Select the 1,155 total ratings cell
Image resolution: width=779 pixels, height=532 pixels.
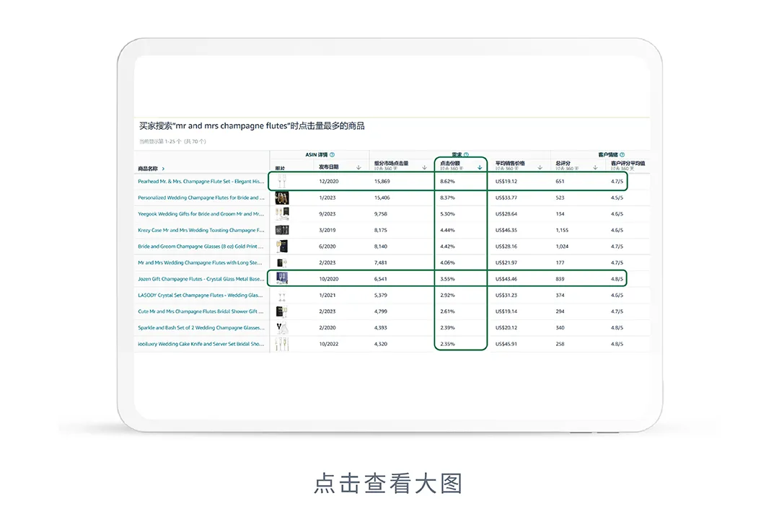[563, 231]
